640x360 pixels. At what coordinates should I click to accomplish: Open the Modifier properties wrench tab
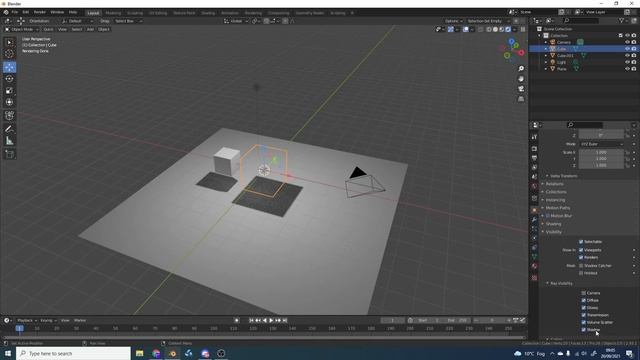tap(534, 220)
